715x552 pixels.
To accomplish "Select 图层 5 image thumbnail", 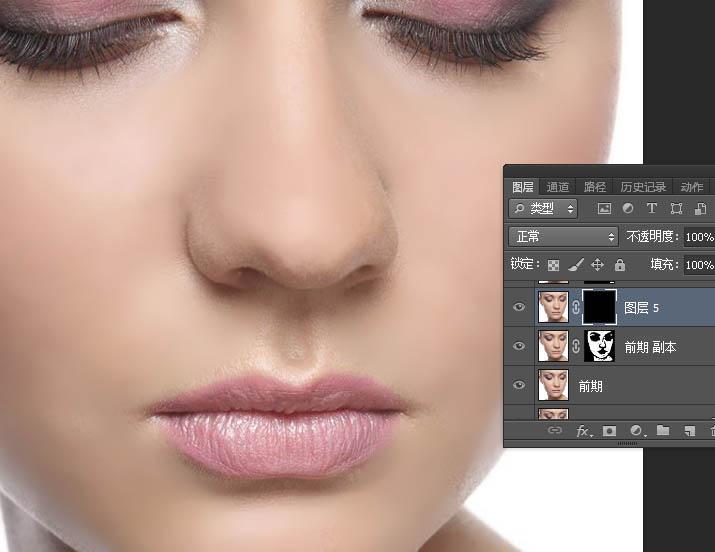I will 553,307.
